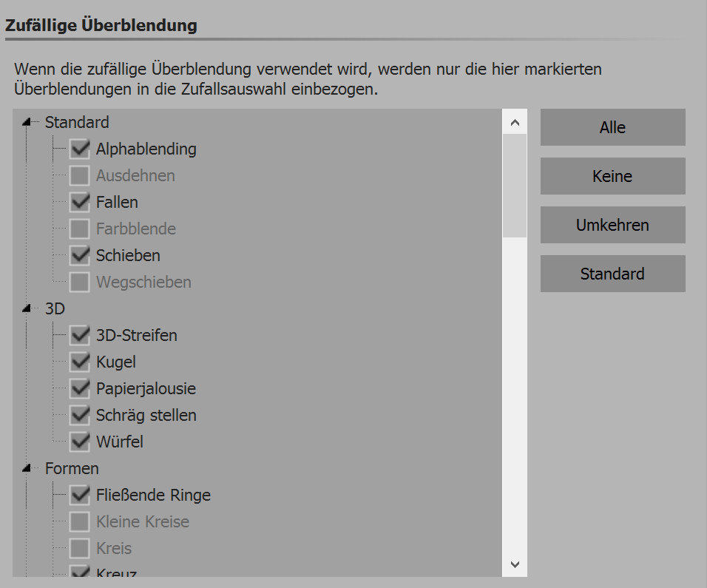Uncheck the Schieben transition
The height and width of the screenshot is (588, 707).
click(x=80, y=255)
